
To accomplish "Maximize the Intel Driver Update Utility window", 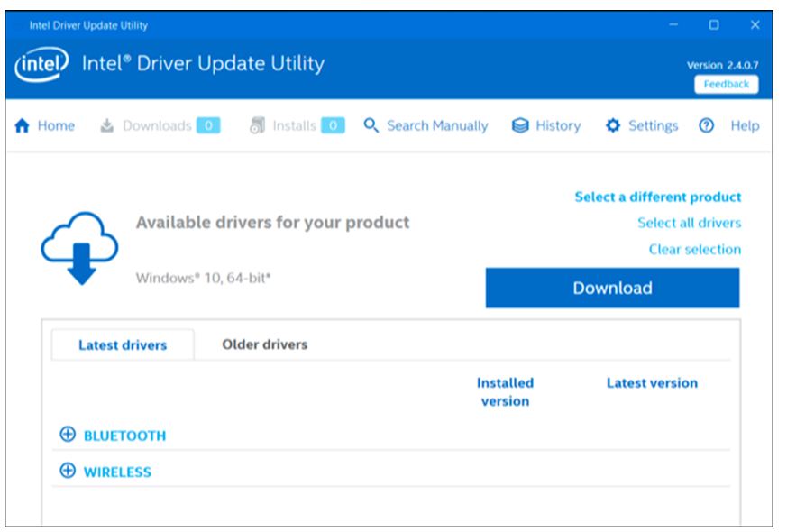I will pyautogui.click(x=714, y=24).
